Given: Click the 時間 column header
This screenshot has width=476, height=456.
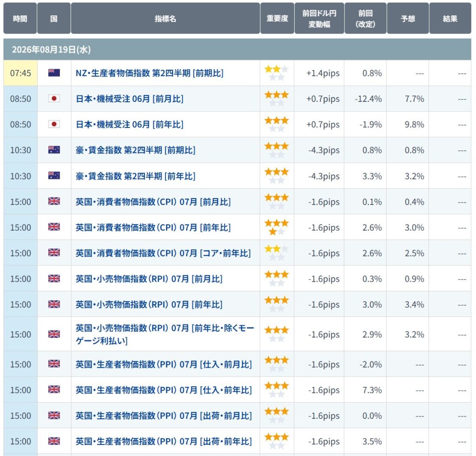Looking at the screenshot, I should (20, 18).
